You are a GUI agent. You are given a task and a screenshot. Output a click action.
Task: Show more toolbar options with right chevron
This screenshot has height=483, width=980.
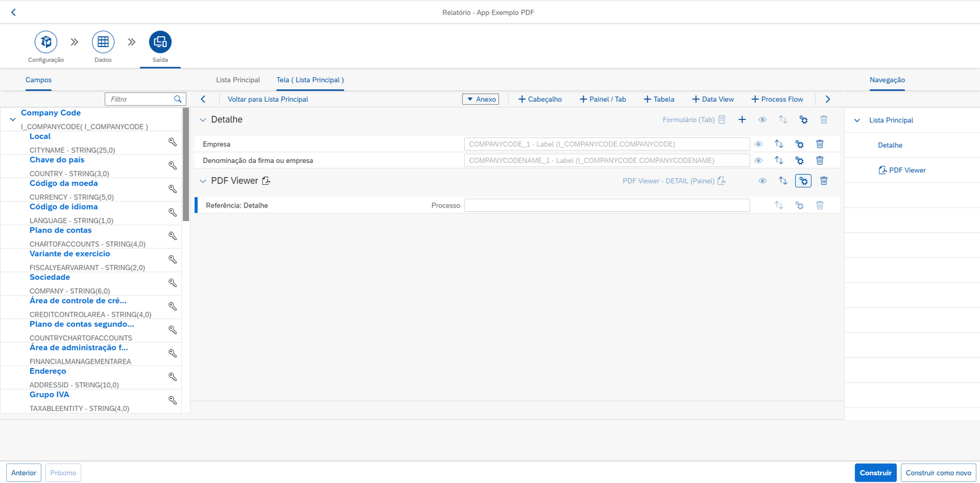[x=827, y=99]
